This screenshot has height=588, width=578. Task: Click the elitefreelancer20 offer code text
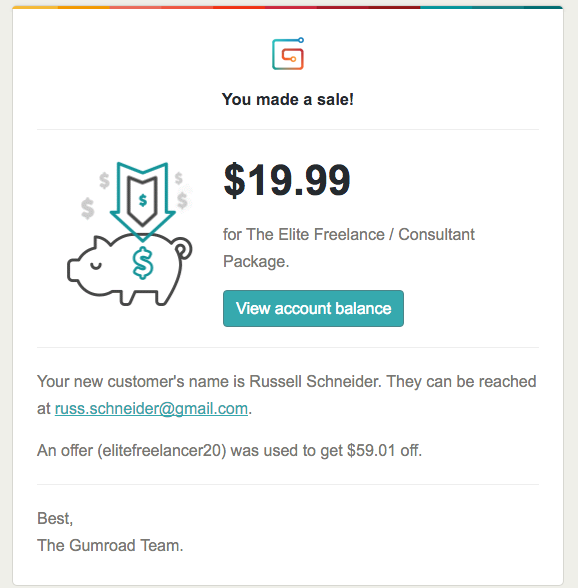pos(162,450)
